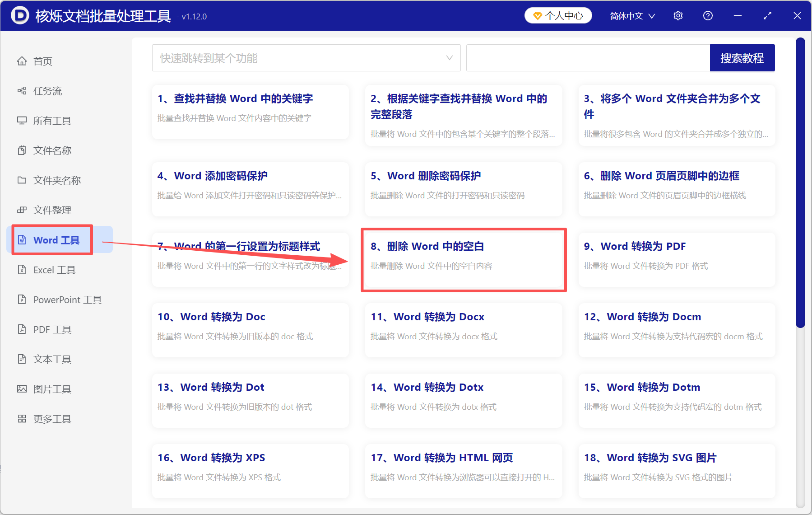
Task: Select the 删除 Word 中的空白 tool card
Action: (464, 260)
